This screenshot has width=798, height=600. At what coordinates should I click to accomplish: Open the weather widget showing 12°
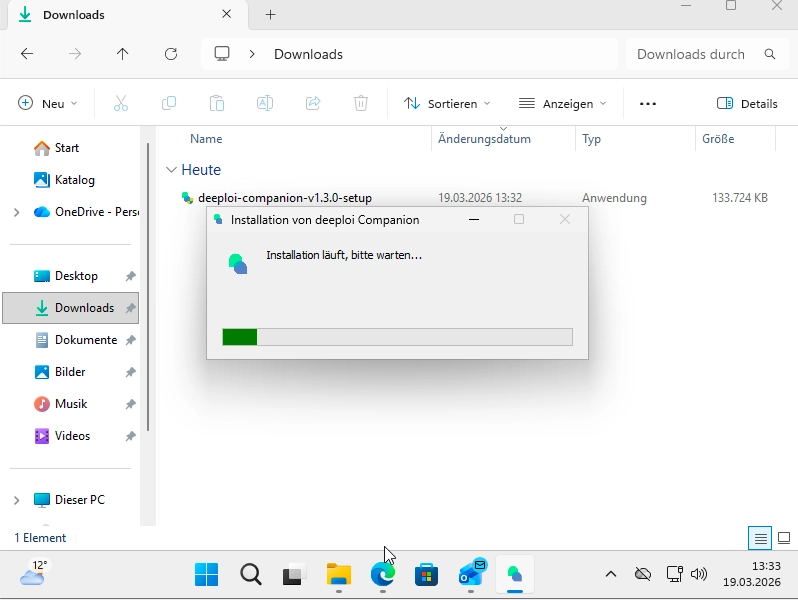pyautogui.click(x=34, y=574)
